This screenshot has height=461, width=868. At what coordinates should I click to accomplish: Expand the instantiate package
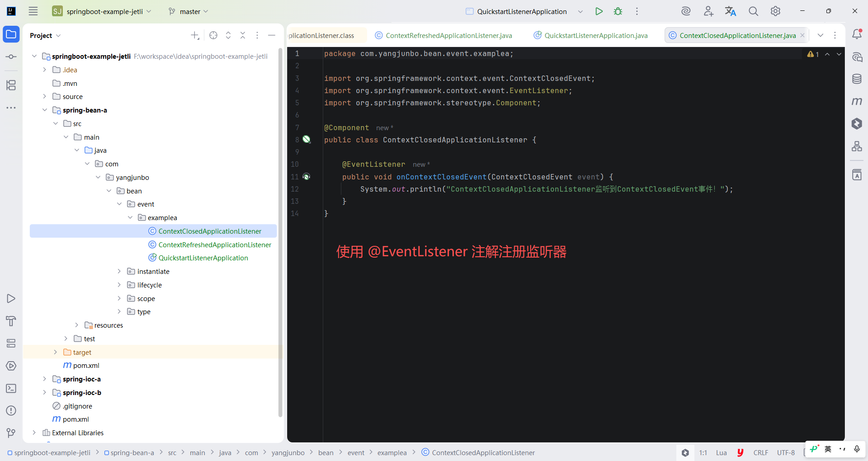[x=119, y=271]
